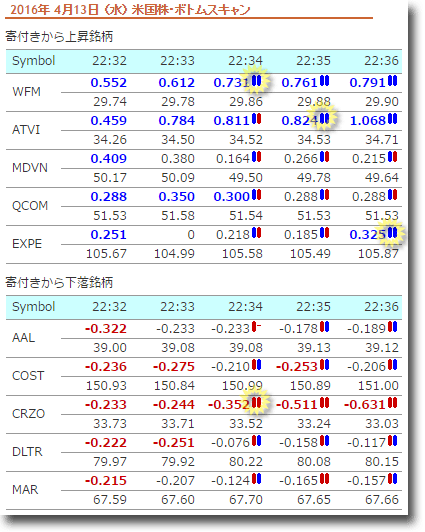Open the chart icon beside ATVI 0.824
Image resolution: width=425 pixels, height=532 pixels.
[x=325, y=119]
